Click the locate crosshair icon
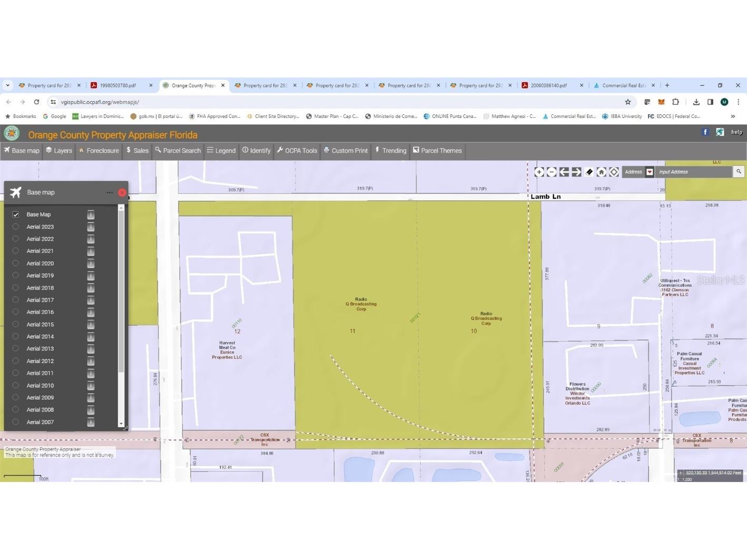 click(x=614, y=172)
